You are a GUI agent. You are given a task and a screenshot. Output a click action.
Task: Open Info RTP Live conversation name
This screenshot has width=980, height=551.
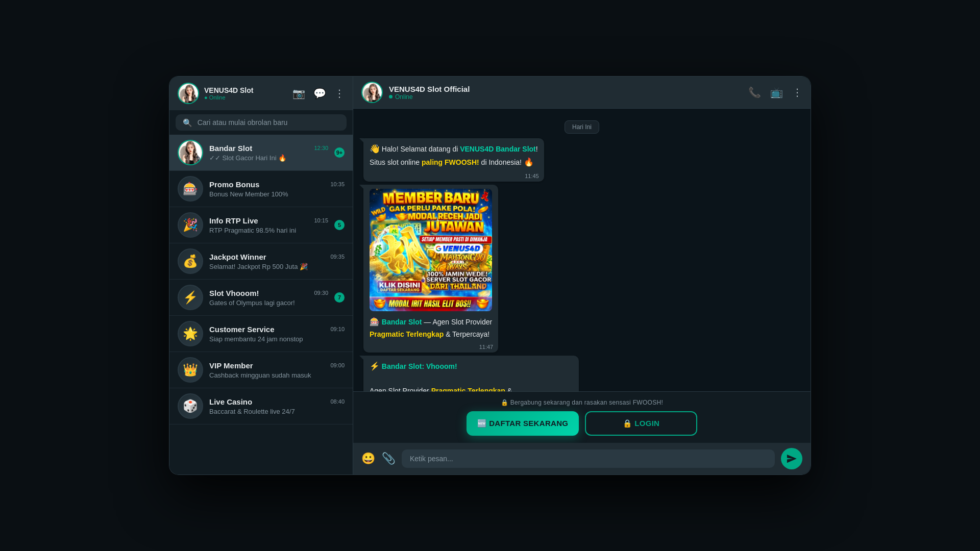[x=234, y=221]
